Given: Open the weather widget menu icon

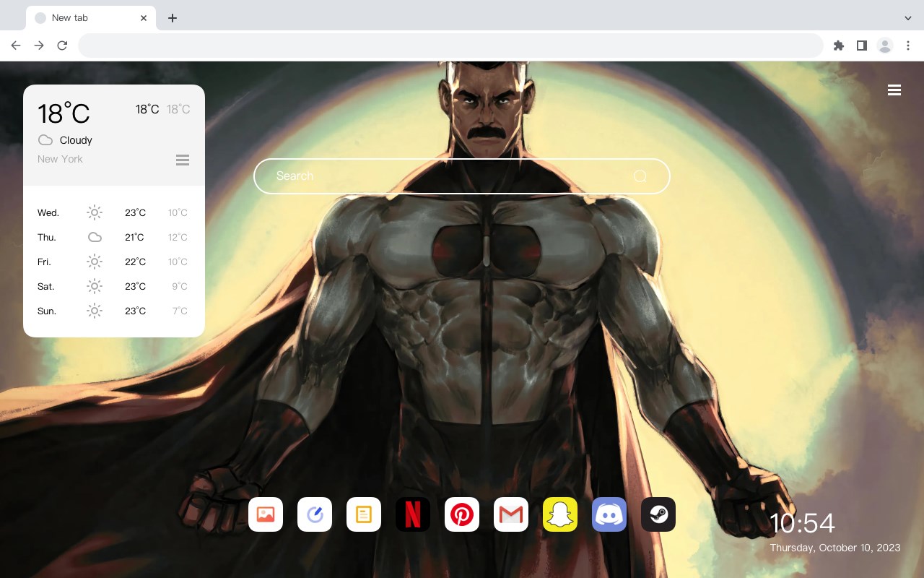Looking at the screenshot, I should (x=183, y=160).
